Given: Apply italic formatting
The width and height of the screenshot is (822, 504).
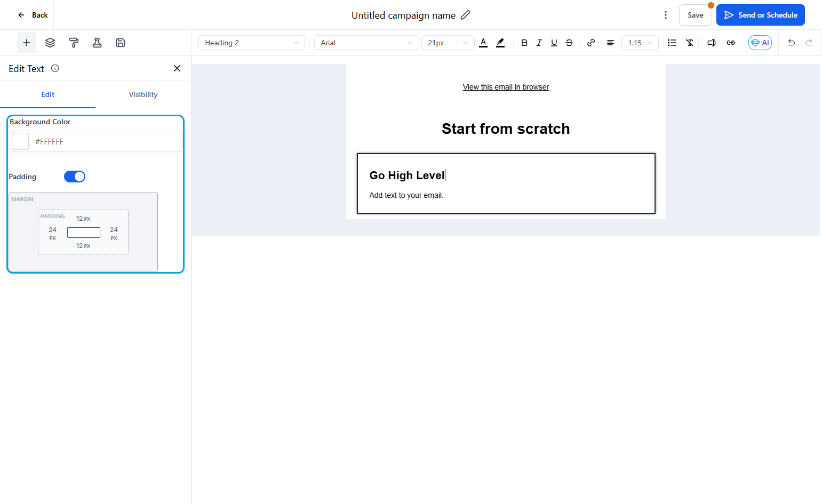Looking at the screenshot, I should (x=539, y=43).
